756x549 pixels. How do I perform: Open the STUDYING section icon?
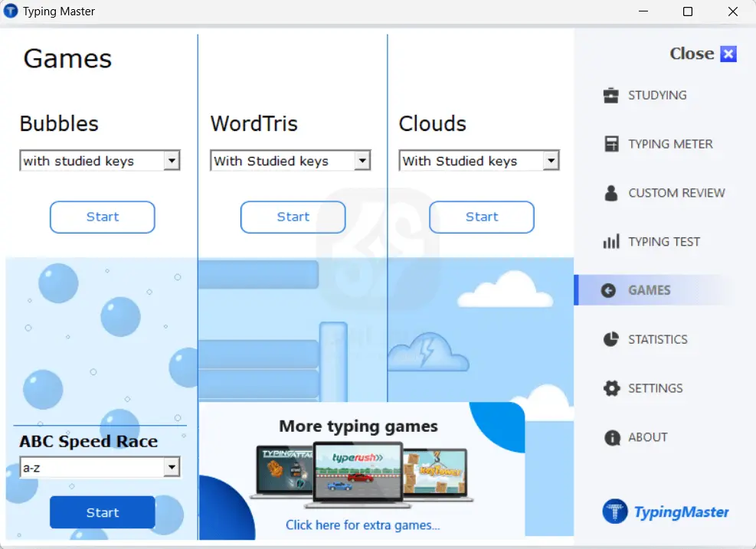610,95
